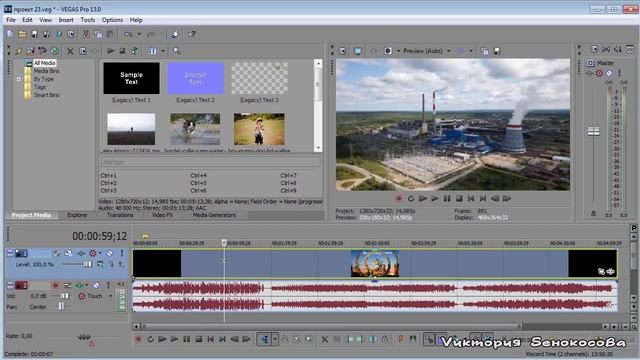Stop media preview in Project Media toolbar
This screenshot has height=360, width=640.
pyautogui.click(x=122, y=51)
